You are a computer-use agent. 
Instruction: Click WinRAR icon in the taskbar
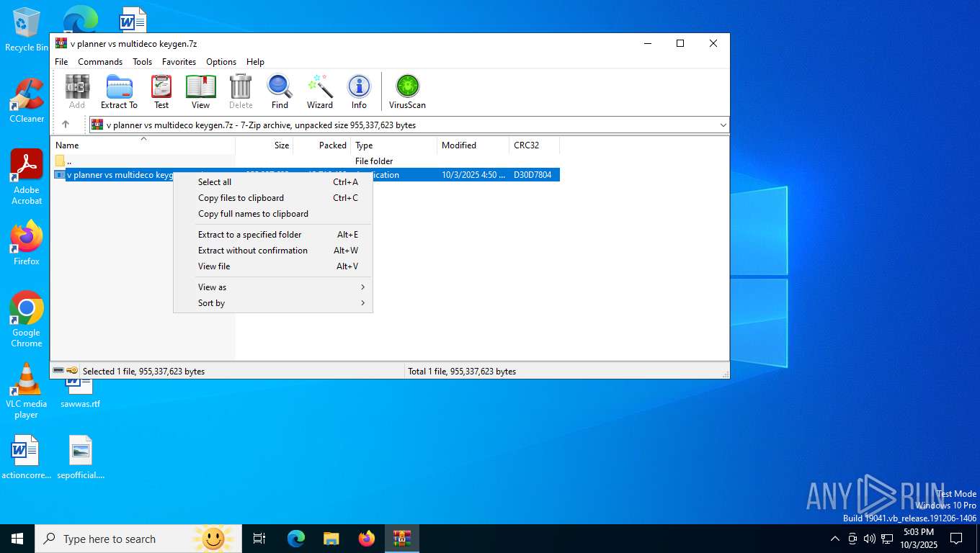tap(402, 539)
